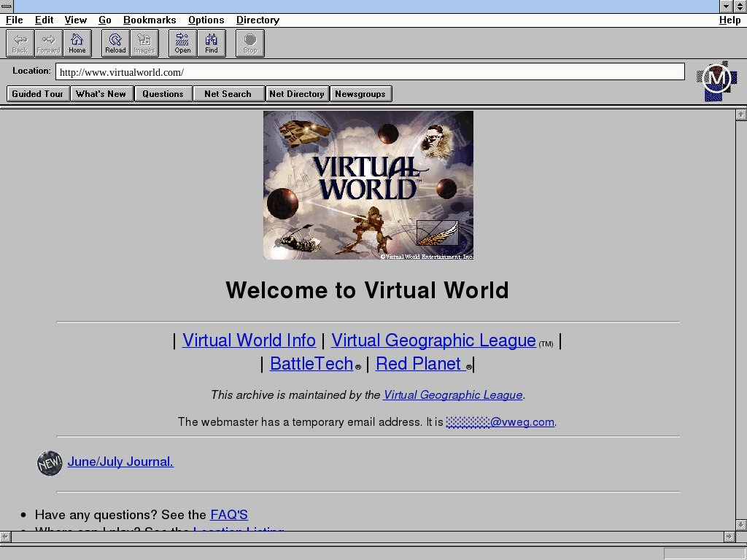Open the Options menu

pos(206,20)
